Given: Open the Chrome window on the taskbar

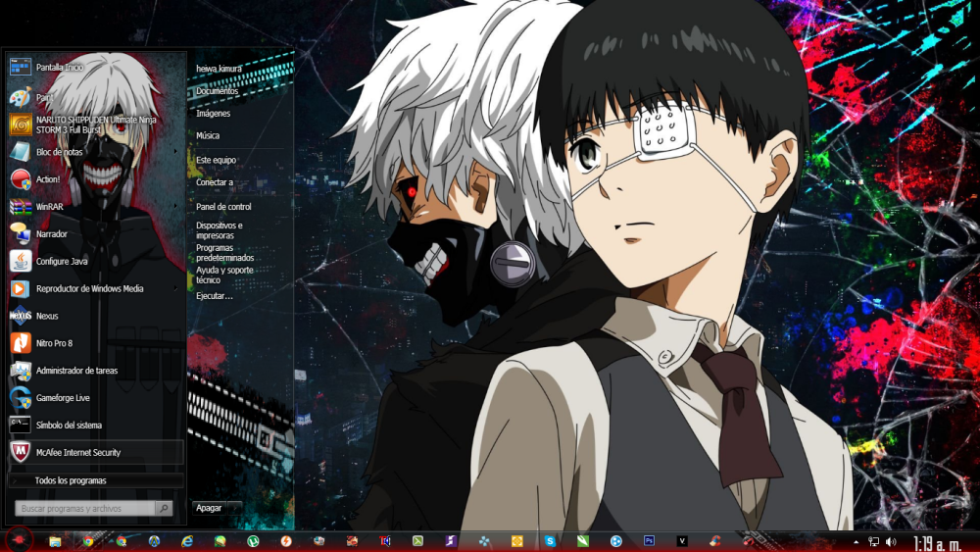Looking at the screenshot, I should (x=88, y=541).
